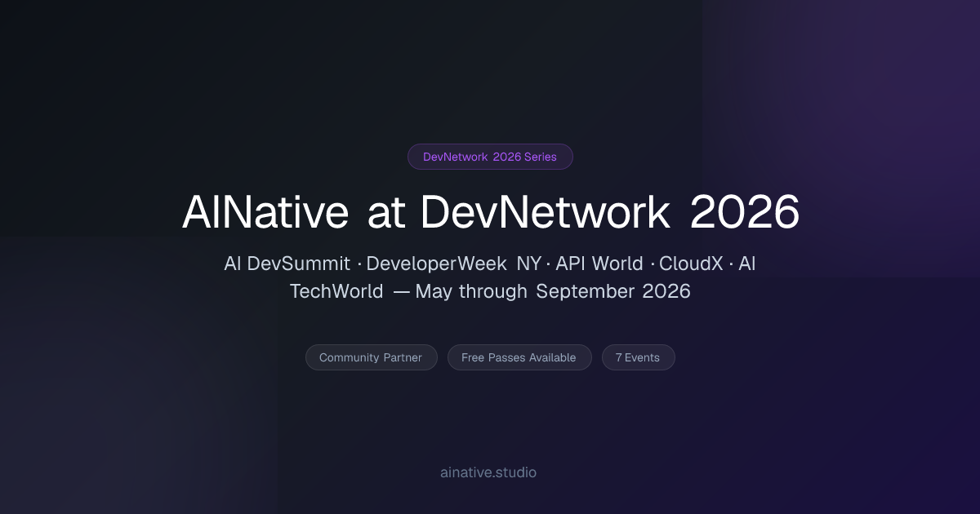
Task: Click the subtitle starting with AI DevSummit
Action: point(490,277)
